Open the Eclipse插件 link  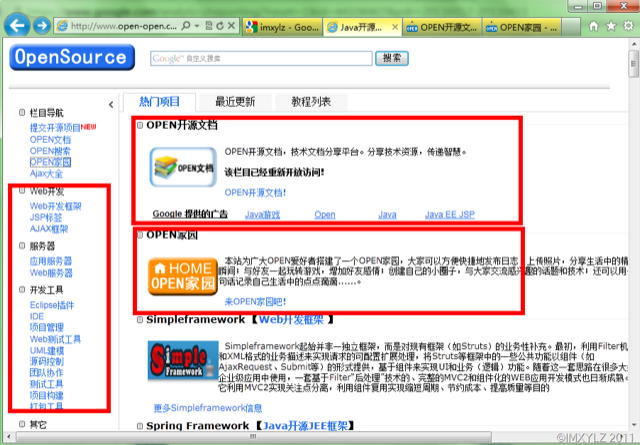(52, 305)
